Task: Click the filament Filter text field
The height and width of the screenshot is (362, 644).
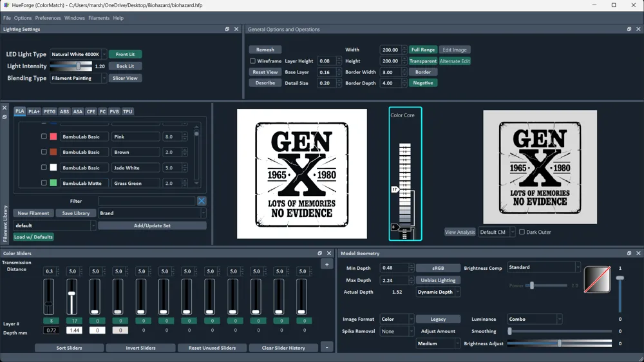Action: 146,201
